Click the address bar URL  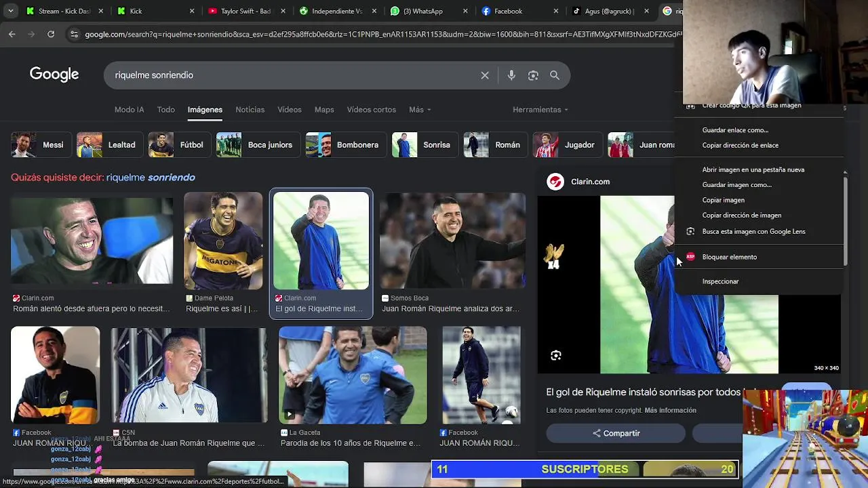pos(382,34)
